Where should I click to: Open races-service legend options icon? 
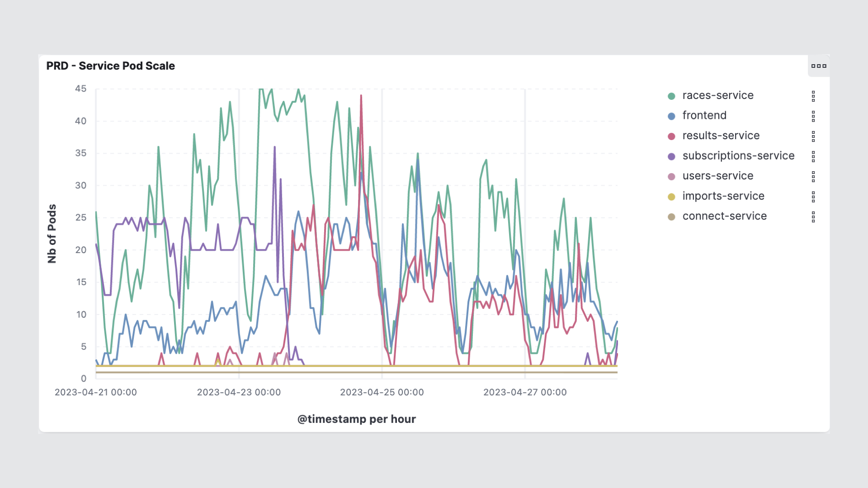click(813, 96)
